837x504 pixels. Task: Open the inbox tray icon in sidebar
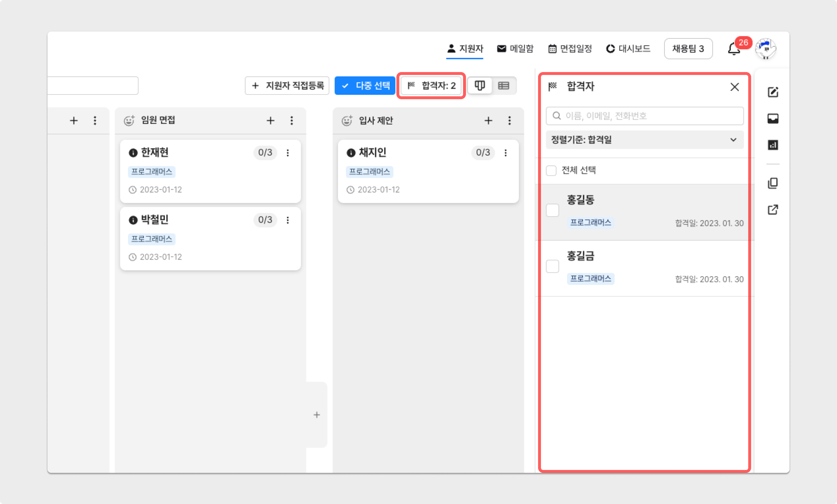773,118
